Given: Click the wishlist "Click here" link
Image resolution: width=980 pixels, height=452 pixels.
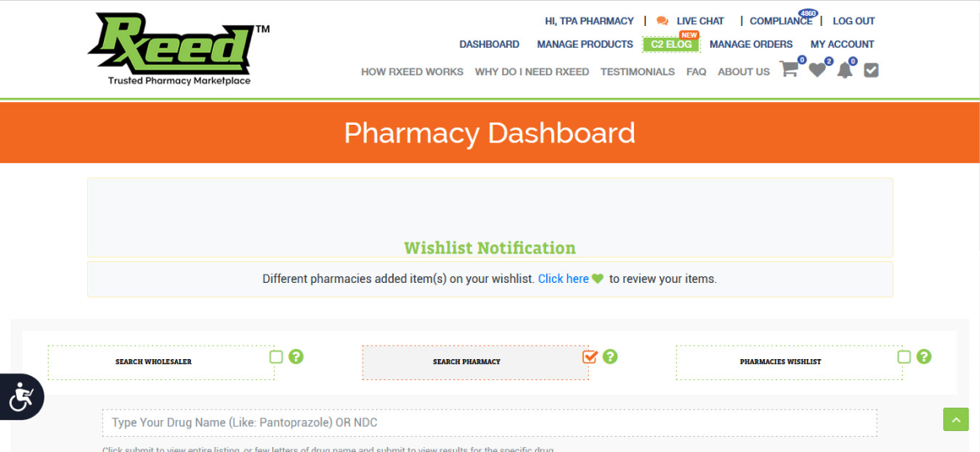Looking at the screenshot, I should (563, 279).
